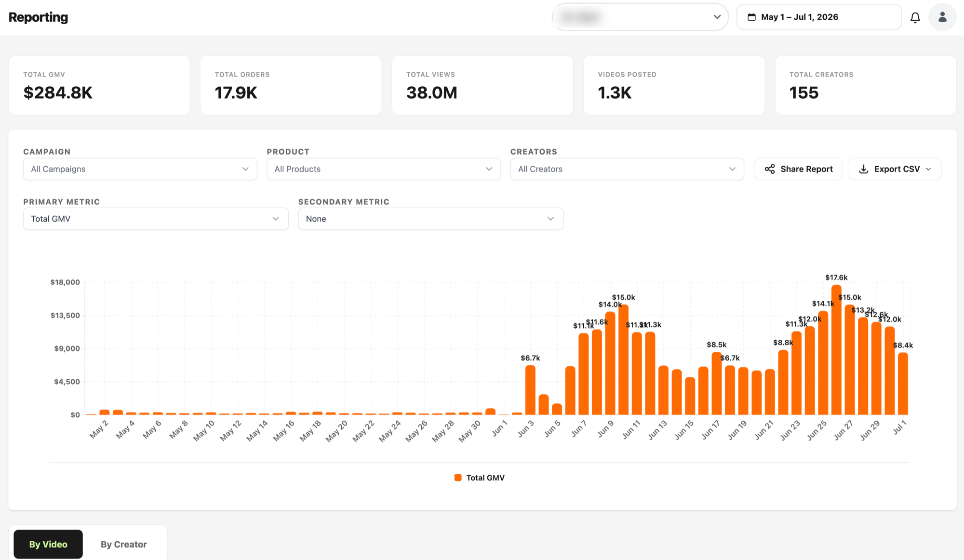
Task: Open the Primary Metric Total GMV dropdown
Action: click(156, 219)
